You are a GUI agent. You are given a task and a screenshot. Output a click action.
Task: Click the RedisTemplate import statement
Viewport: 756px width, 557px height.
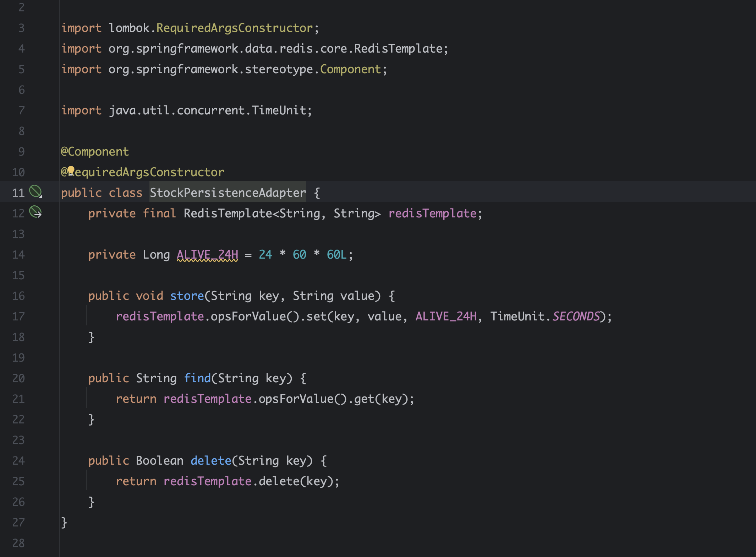[254, 48]
